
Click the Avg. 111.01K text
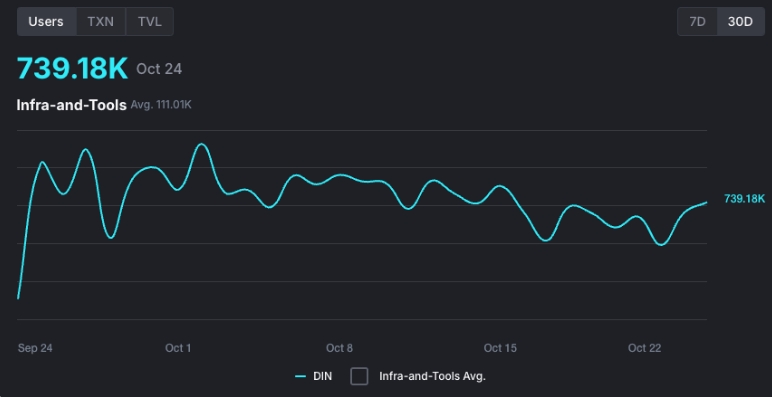pos(161,105)
